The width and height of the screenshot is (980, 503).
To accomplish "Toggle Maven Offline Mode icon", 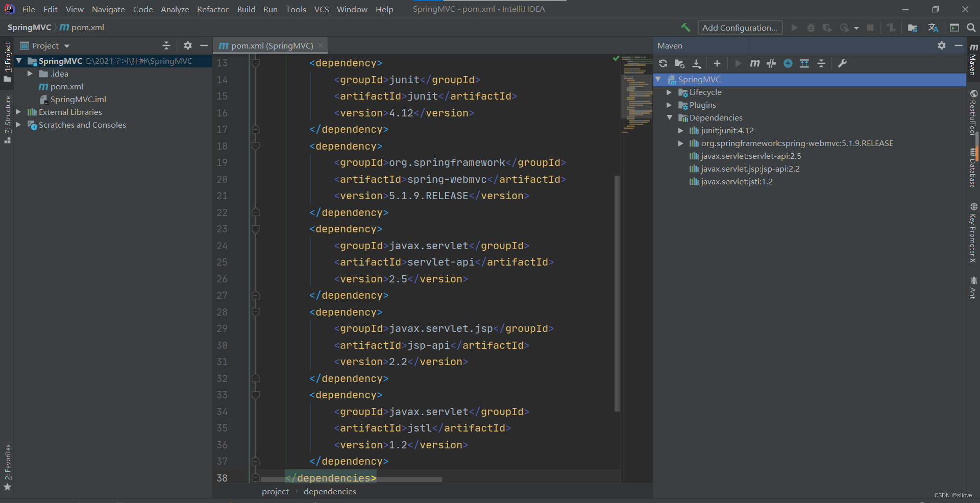I will [x=771, y=63].
